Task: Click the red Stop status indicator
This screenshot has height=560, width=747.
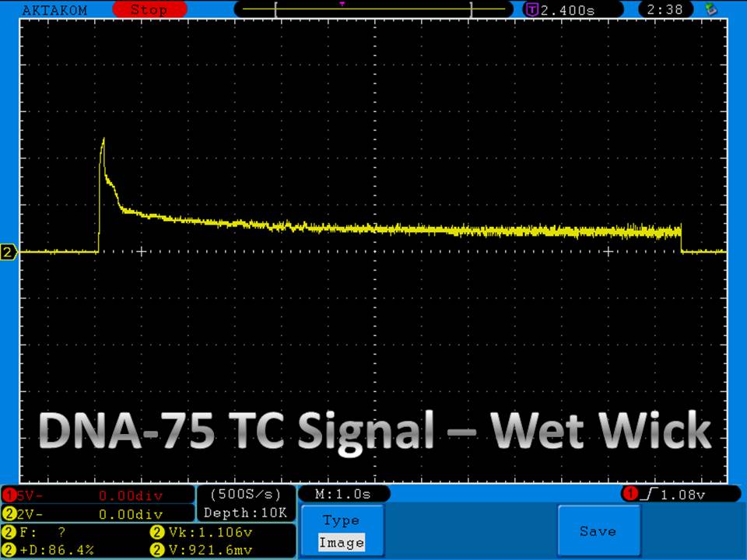Action: tap(148, 10)
